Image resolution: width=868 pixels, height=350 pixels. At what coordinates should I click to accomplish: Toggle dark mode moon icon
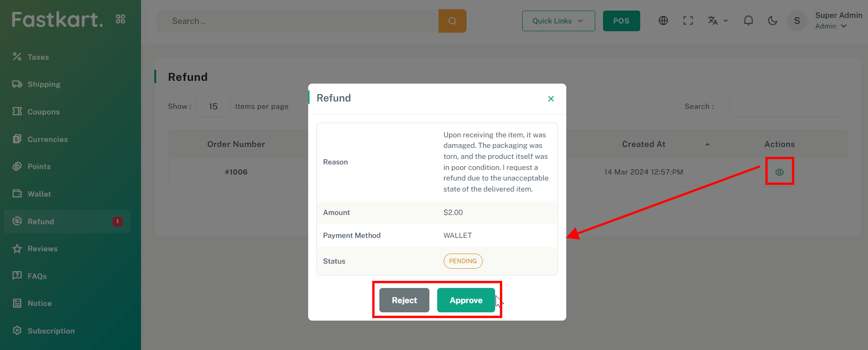pos(772,21)
